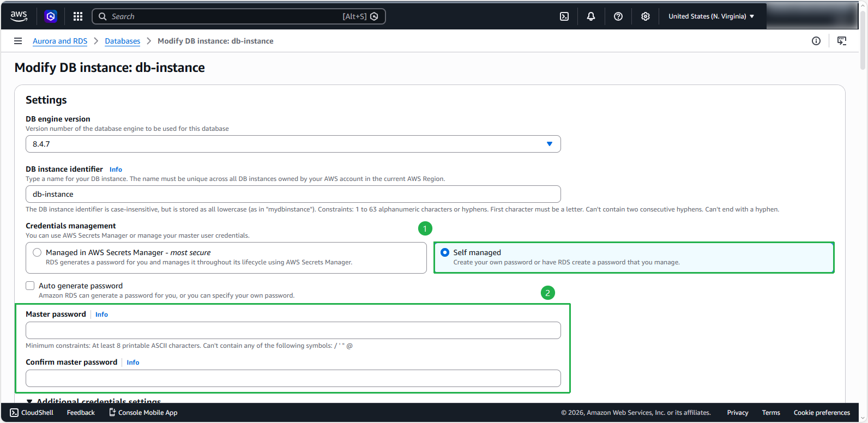
Task: Click the Master password field
Action: [293, 330]
